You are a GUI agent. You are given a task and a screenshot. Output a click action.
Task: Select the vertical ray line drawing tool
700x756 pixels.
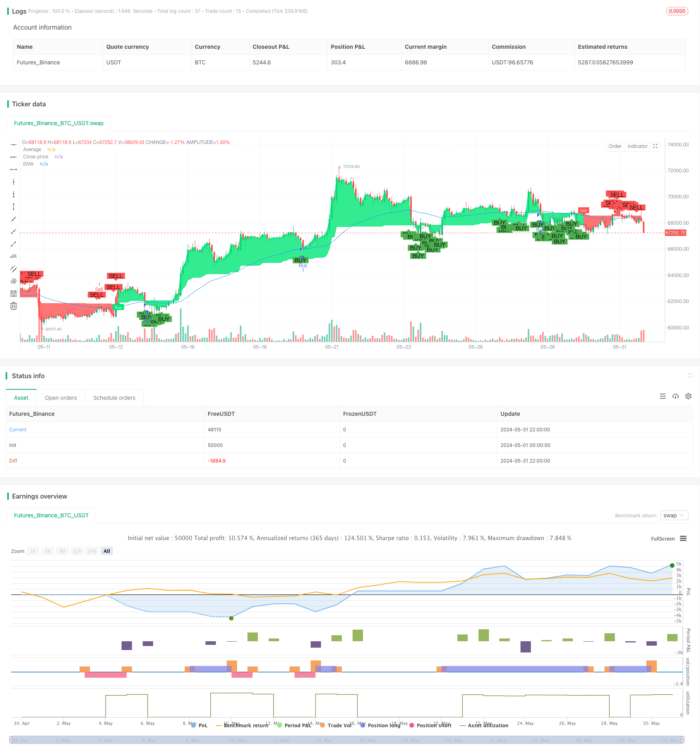14,194
